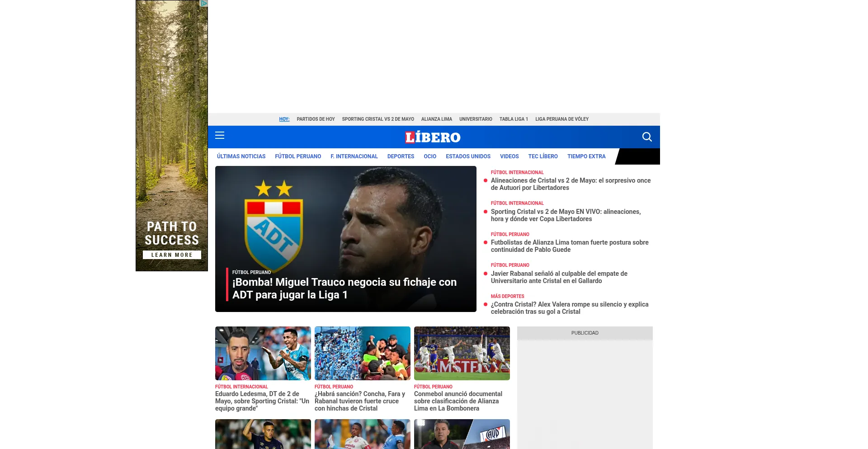Go to Estados Unidos section
The height and width of the screenshot is (449, 868).
coord(468,156)
